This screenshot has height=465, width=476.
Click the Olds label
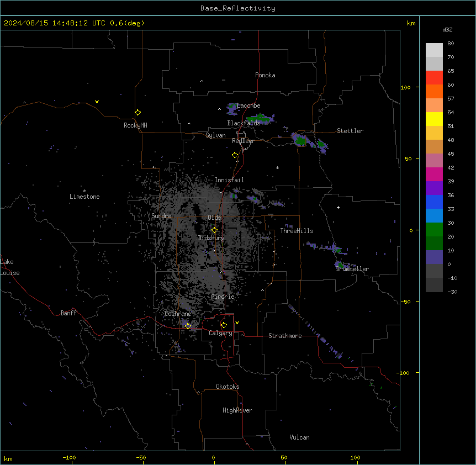214,218
